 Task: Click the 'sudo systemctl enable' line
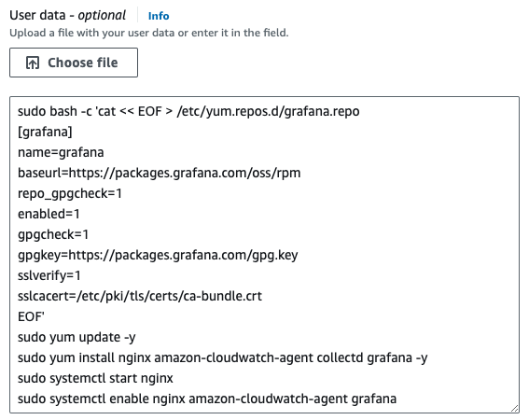207,399
